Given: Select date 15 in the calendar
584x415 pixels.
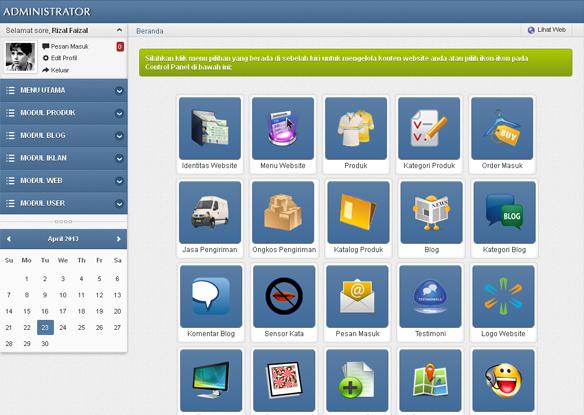Looking at the screenshot, I should (x=27, y=311).
